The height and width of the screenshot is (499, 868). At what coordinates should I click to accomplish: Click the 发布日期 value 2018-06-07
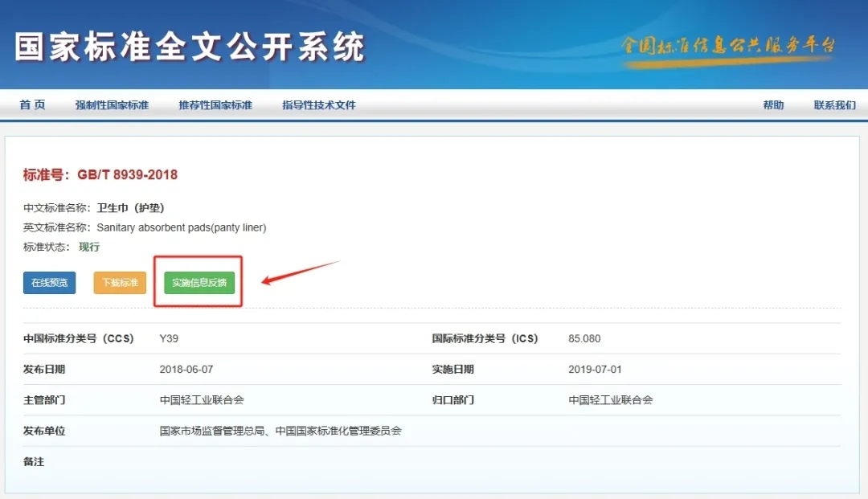186,370
